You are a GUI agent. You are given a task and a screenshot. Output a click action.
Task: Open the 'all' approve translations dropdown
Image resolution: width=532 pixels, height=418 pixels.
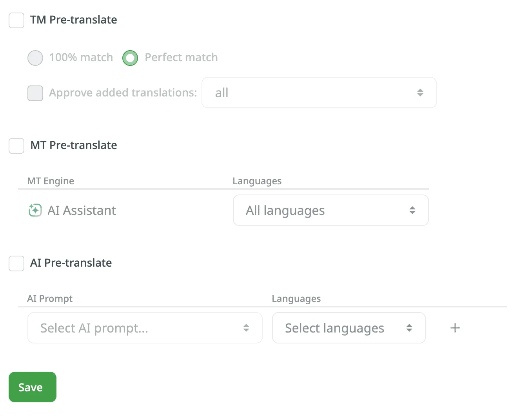(319, 93)
